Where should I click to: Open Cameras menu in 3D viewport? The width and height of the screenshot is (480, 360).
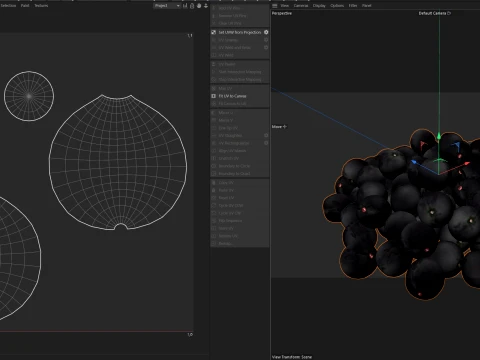tap(301, 6)
